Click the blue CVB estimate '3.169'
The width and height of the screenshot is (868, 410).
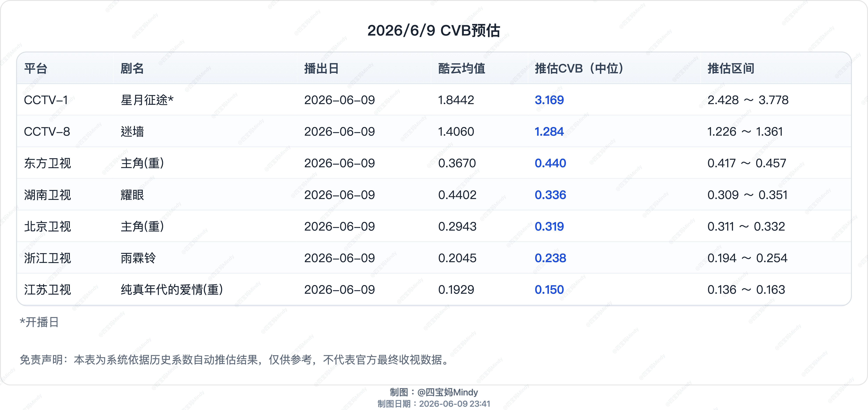[x=549, y=100]
